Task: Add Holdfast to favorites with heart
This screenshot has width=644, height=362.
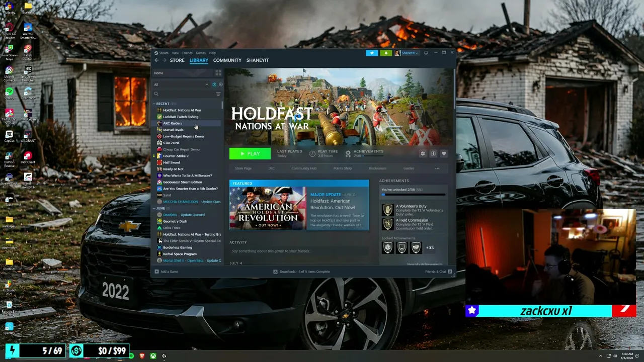Action: (x=444, y=153)
